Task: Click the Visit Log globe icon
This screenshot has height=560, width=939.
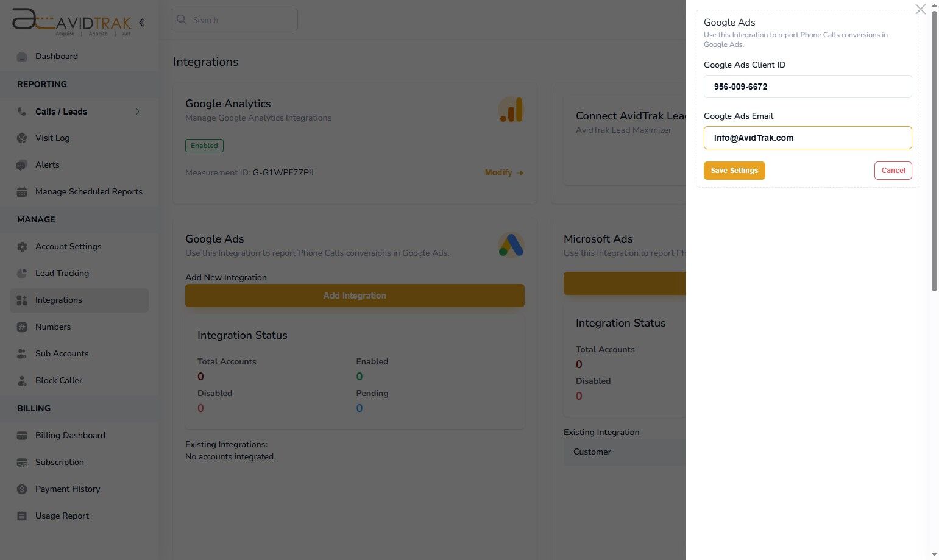Action: (22, 138)
